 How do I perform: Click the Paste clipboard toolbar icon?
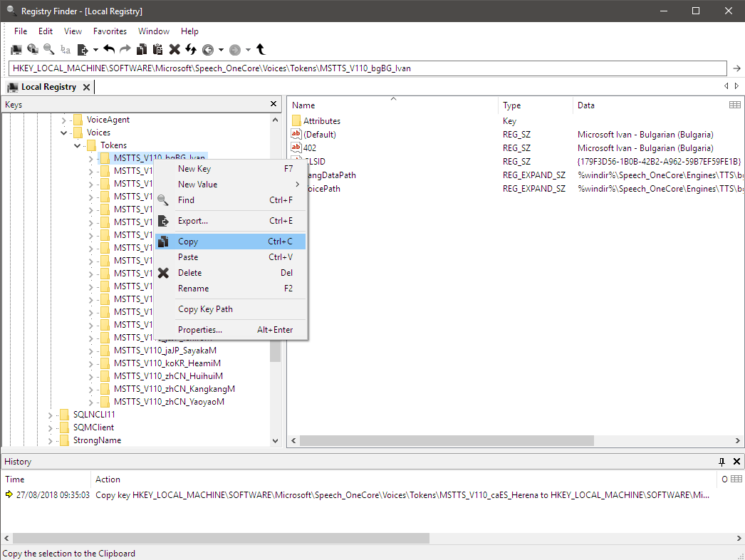157,49
